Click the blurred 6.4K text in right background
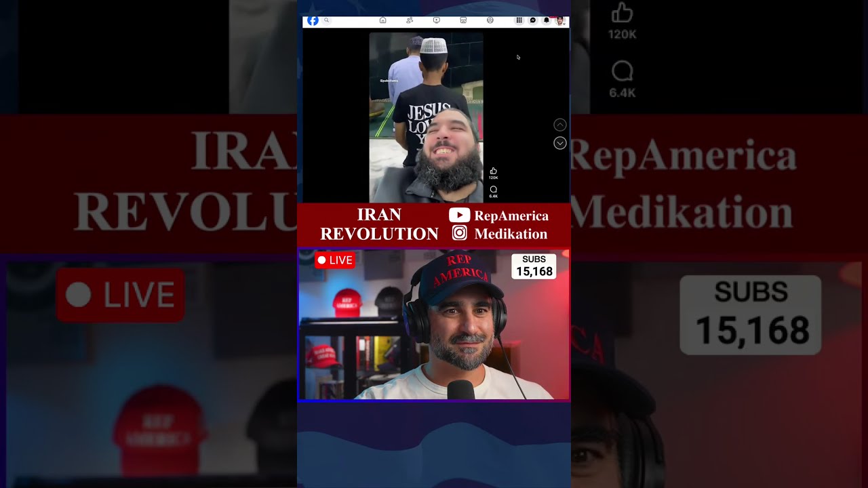Image resolution: width=868 pixels, height=488 pixels. click(x=622, y=93)
